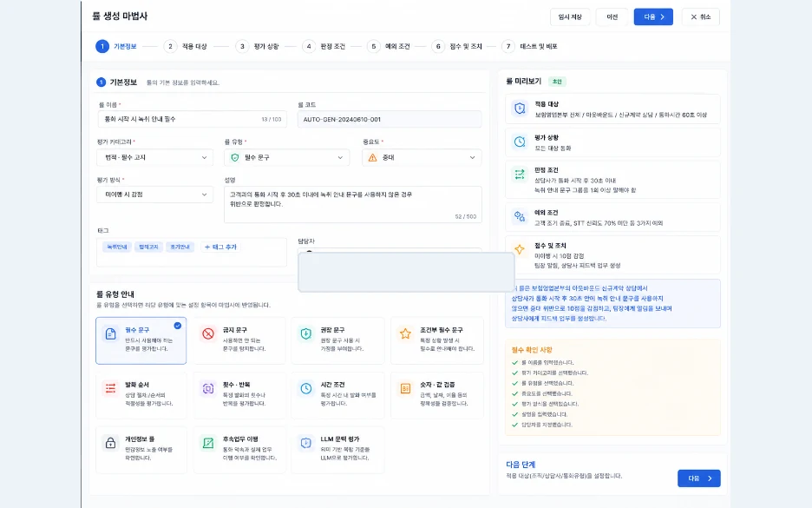Select the 시간 조건 clock icon

[x=306, y=388]
